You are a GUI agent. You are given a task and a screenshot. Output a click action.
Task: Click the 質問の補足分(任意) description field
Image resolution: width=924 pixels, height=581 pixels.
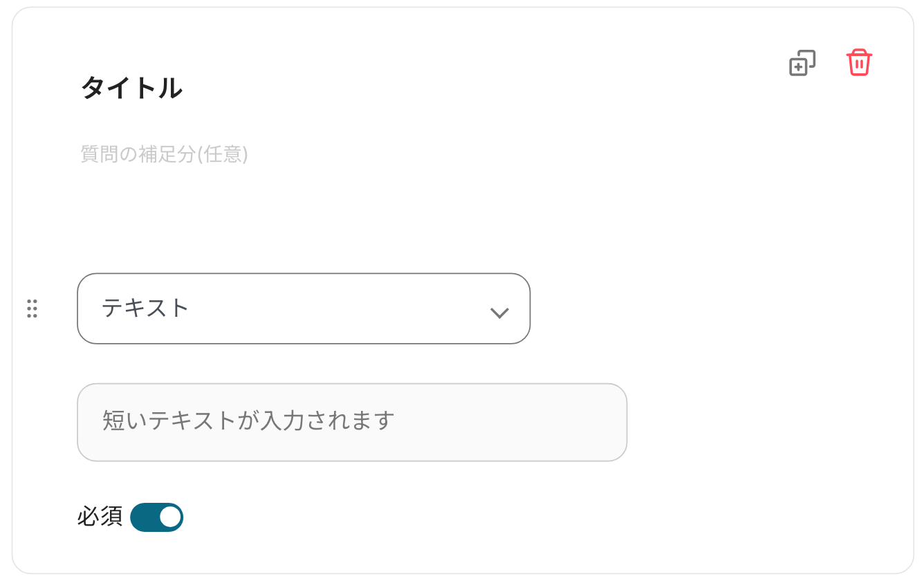tap(164, 154)
